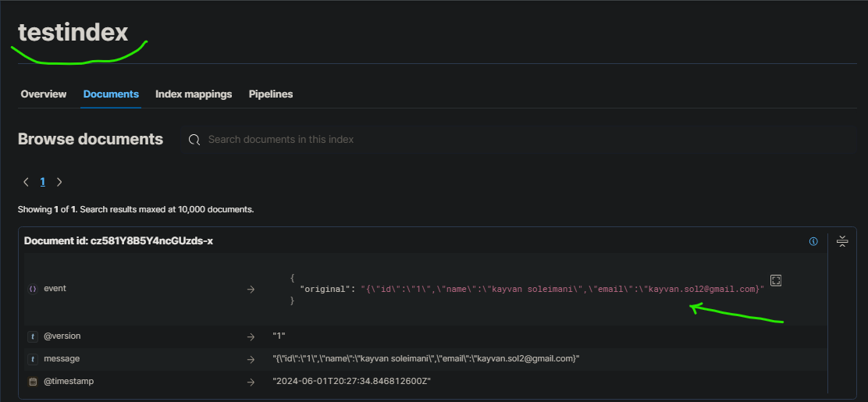The width and height of the screenshot is (868, 402).
Task: Click the arrow beside the @version field
Action: click(251, 336)
